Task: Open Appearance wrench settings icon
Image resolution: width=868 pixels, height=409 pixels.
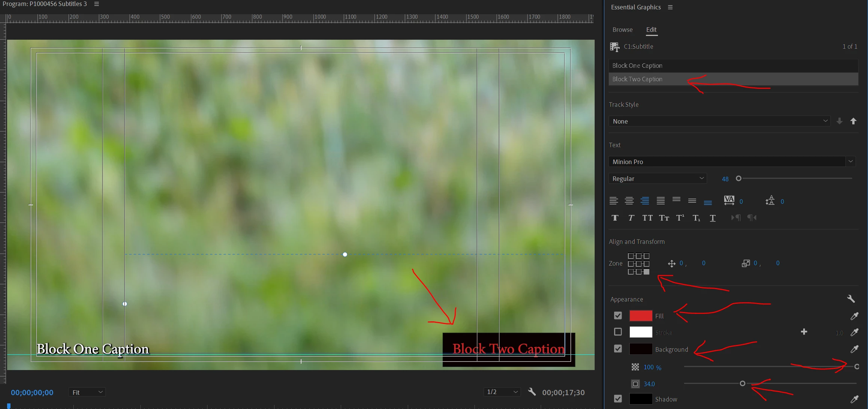Action: (851, 299)
